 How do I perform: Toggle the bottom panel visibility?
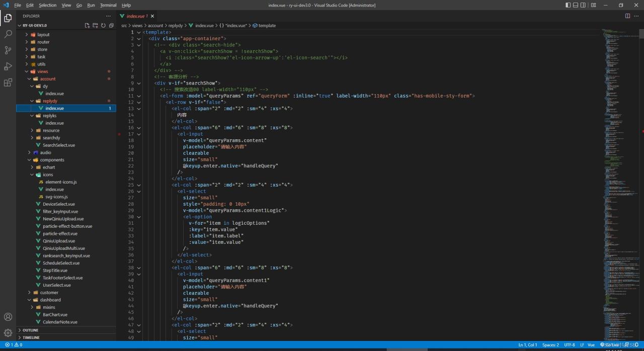[576, 5]
